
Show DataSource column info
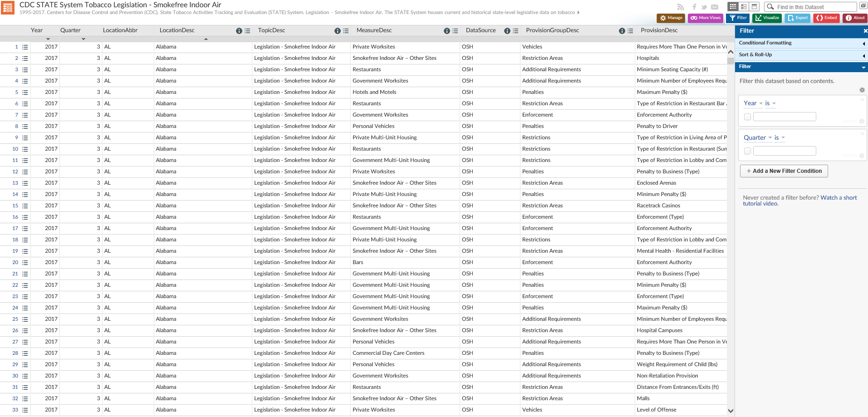[x=507, y=31]
